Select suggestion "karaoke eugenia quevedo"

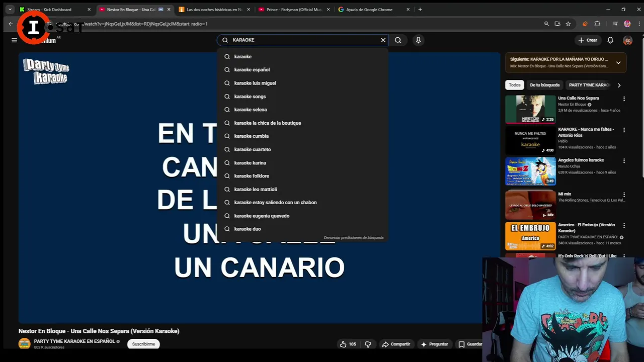pos(303,216)
